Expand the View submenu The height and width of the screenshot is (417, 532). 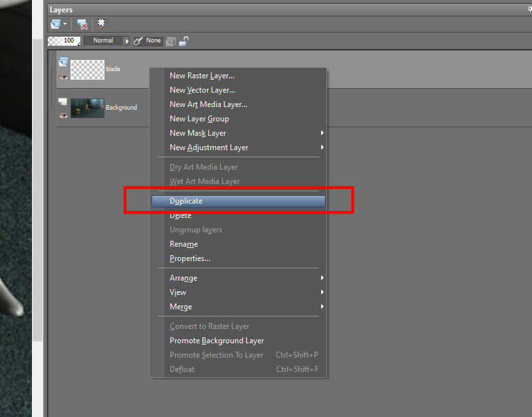tap(238, 292)
